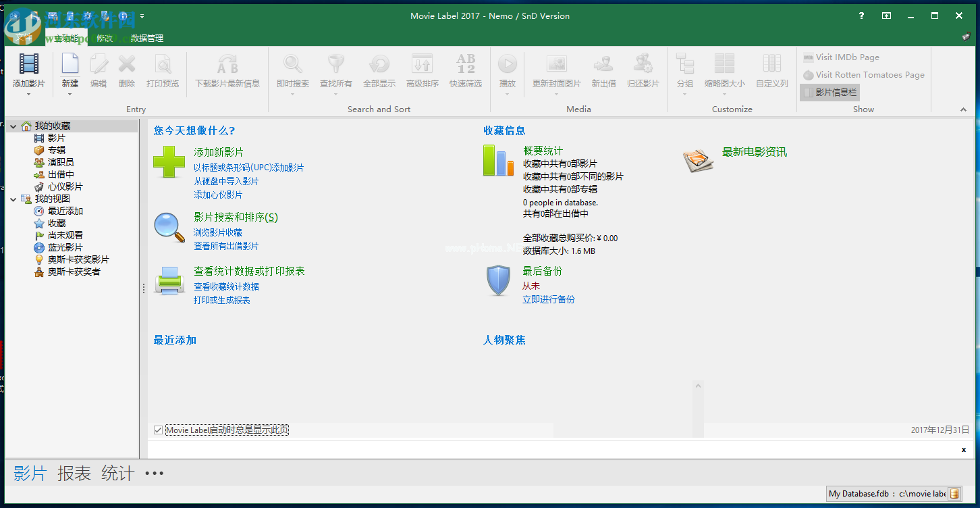Click printer icon beside 查看统计数据或打印报表
Screen dimensions: 980x508
(x=169, y=280)
